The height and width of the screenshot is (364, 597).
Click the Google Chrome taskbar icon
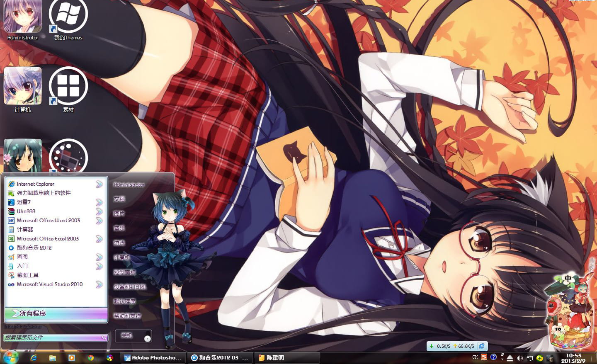pos(91,358)
